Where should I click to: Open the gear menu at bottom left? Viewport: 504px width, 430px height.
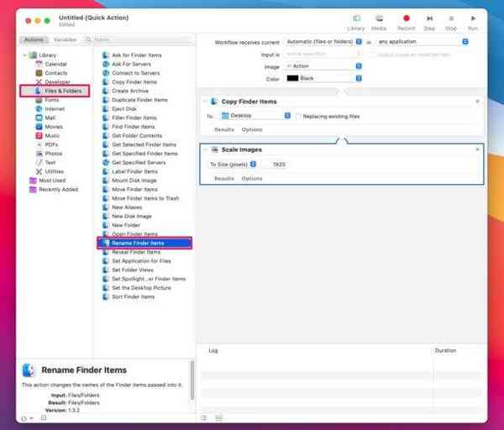27,418
